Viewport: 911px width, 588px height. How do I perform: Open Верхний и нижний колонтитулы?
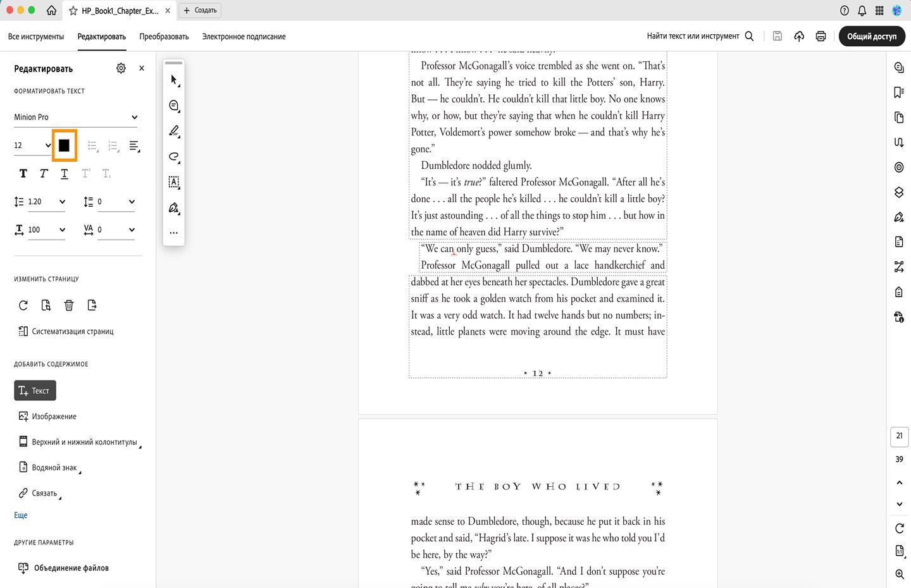point(80,442)
